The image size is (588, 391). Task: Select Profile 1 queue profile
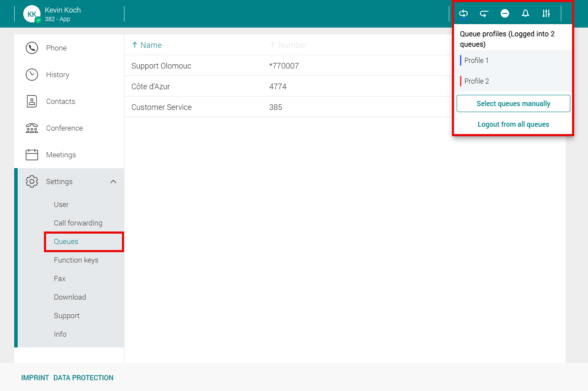pyautogui.click(x=476, y=60)
